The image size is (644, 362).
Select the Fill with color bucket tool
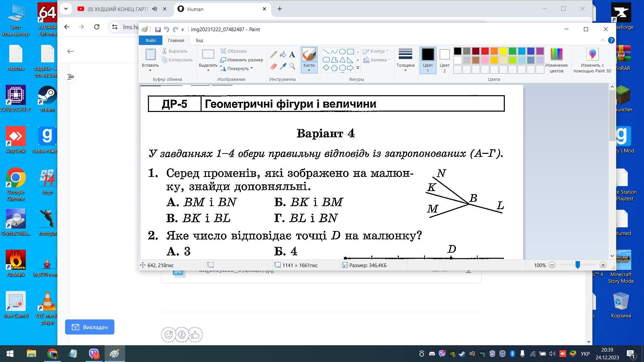pos(283,55)
